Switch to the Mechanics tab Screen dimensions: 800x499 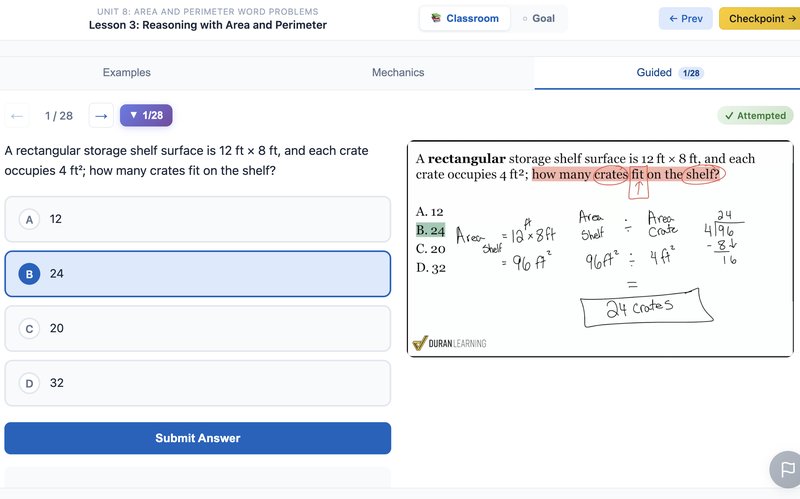pyautogui.click(x=398, y=72)
